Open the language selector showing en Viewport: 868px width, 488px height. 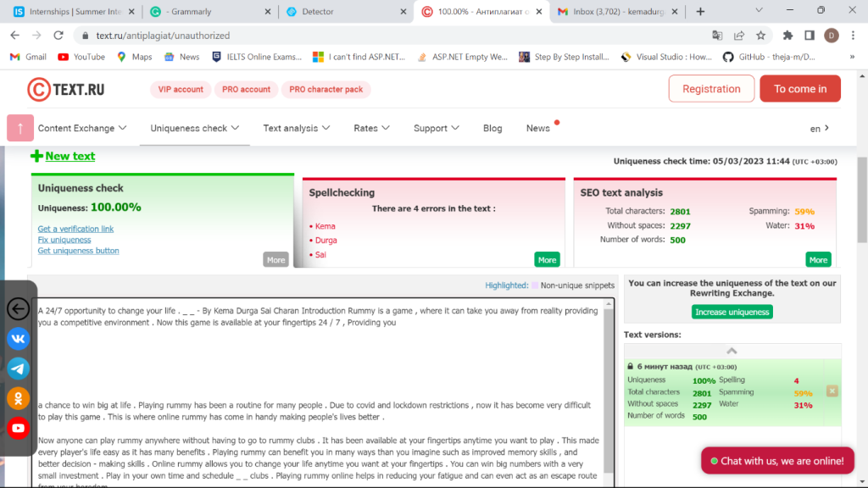point(820,129)
